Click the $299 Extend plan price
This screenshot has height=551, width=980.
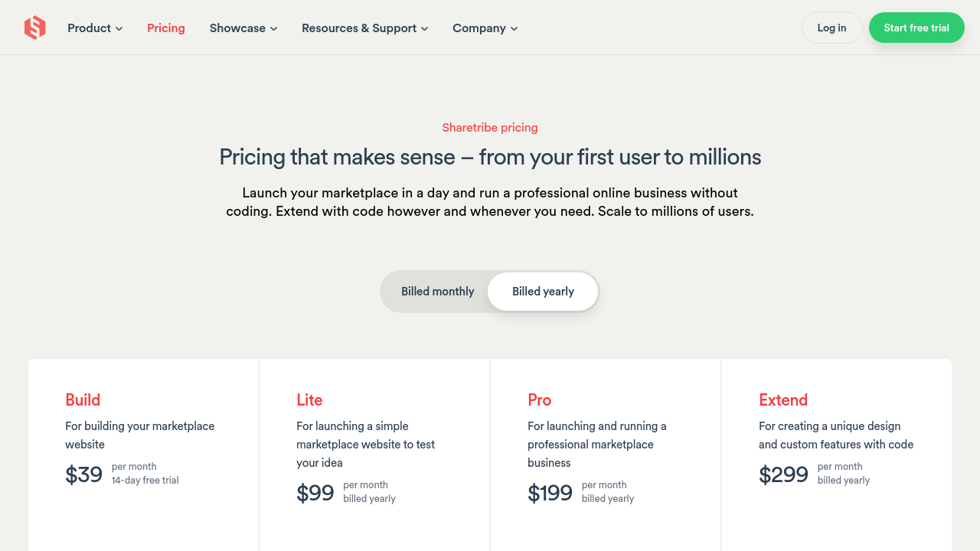(783, 474)
